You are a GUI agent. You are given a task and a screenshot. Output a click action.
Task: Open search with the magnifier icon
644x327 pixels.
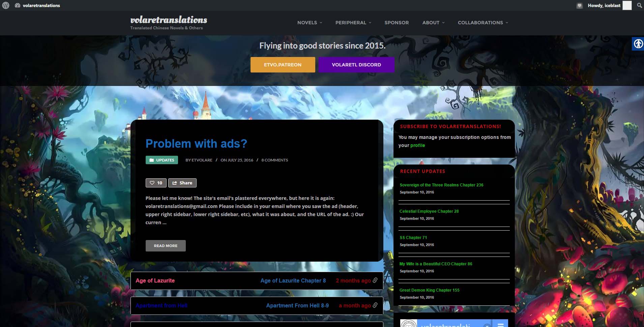coord(639,5)
